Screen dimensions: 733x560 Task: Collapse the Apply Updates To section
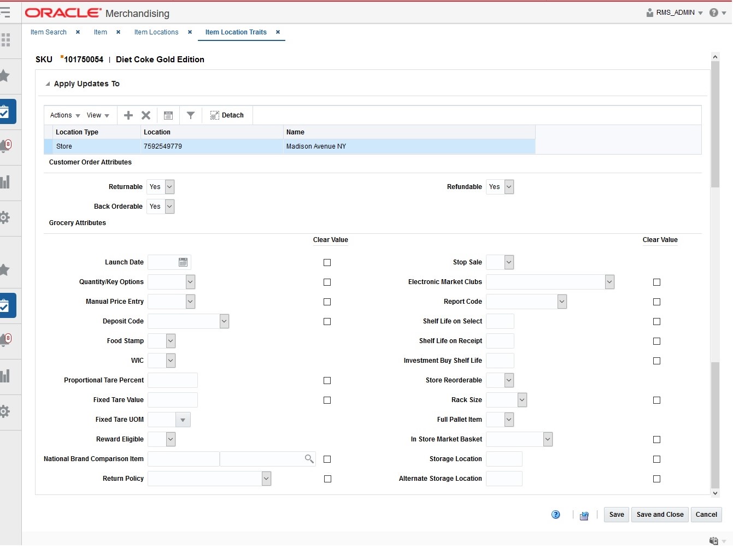(48, 83)
